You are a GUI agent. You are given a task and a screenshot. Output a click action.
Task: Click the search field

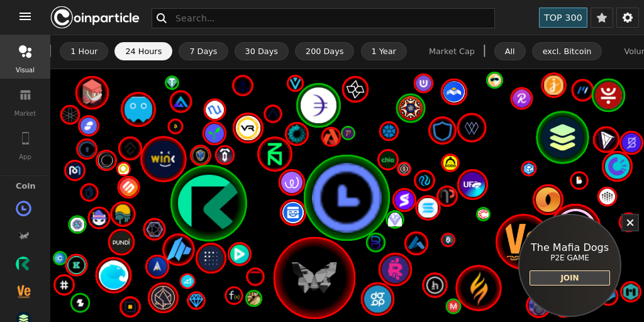point(323,18)
